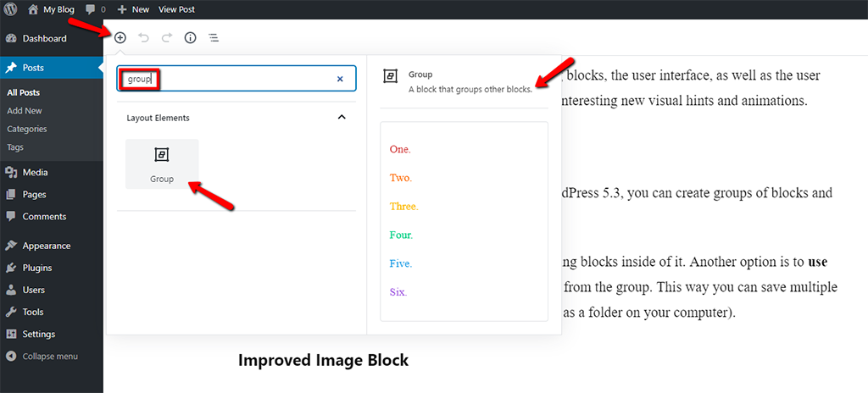Screen dimensions: 868x393
Task: Click View Post in admin bar
Action: pyautogui.click(x=176, y=9)
